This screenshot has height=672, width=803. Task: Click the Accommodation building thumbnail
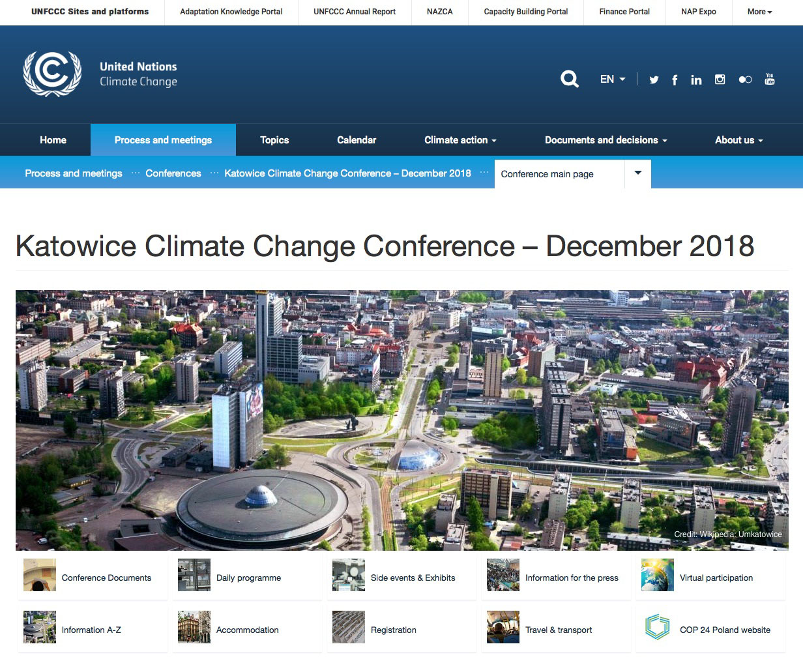click(x=194, y=627)
